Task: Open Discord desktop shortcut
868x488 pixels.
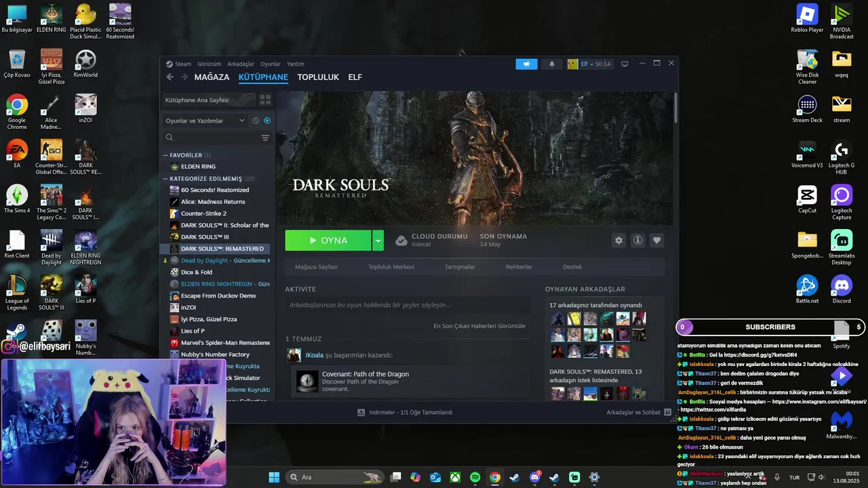Action: pos(842,289)
